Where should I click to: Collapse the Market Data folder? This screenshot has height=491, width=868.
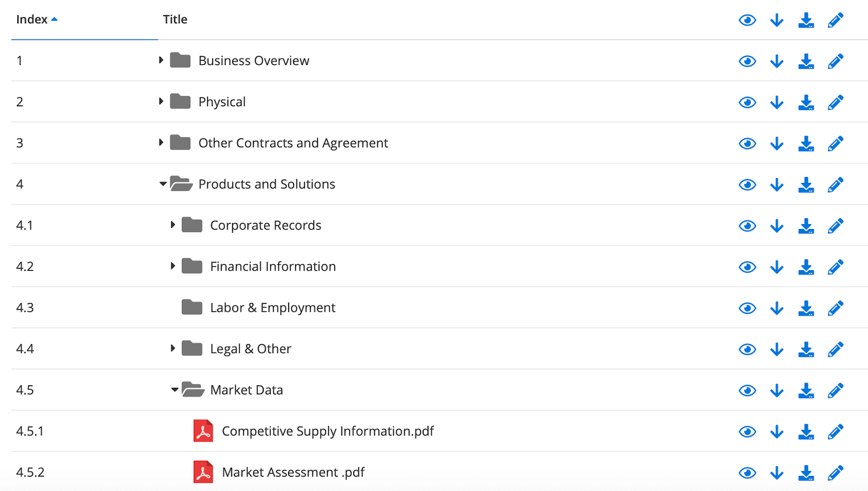point(174,390)
